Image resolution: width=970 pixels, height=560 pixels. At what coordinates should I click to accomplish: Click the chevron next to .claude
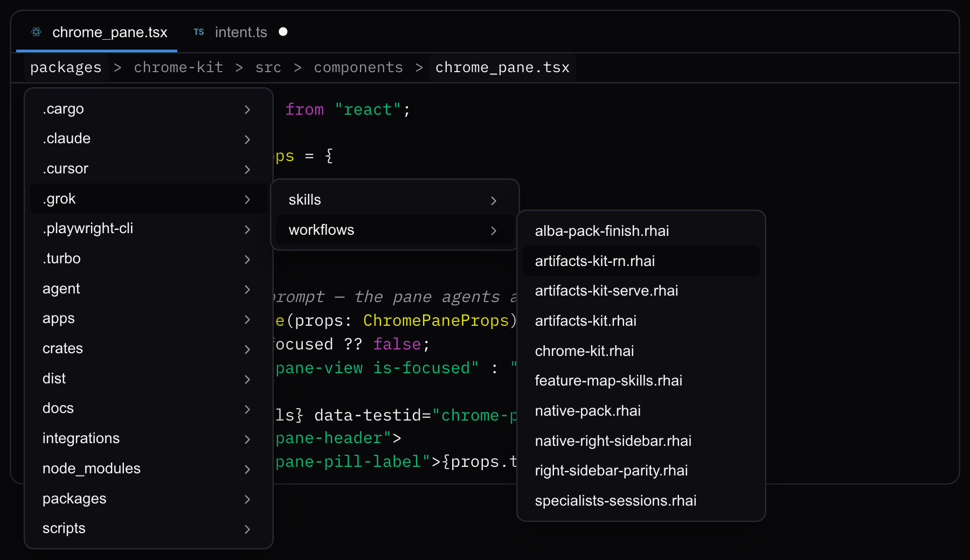[247, 139]
